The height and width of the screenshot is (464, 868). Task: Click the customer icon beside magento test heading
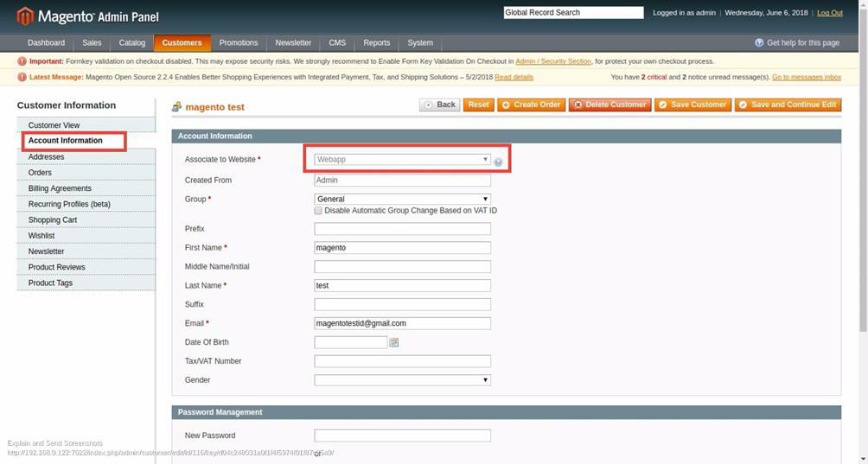click(x=177, y=107)
